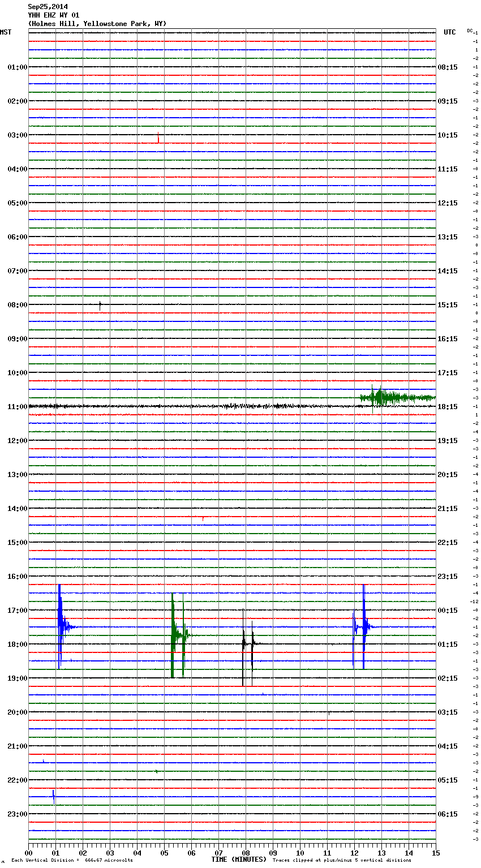Click the 15:15 UTC time label
This screenshot has width=481, height=868.
pos(448,305)
